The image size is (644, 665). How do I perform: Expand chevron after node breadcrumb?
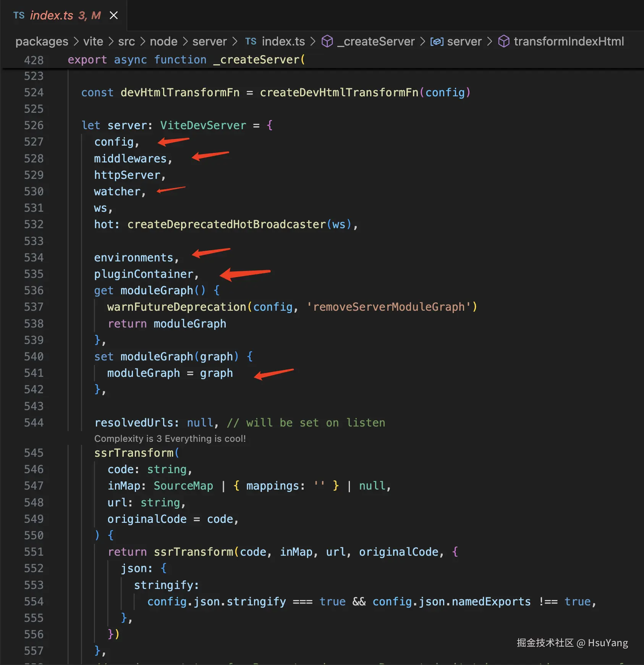[185, 41]
